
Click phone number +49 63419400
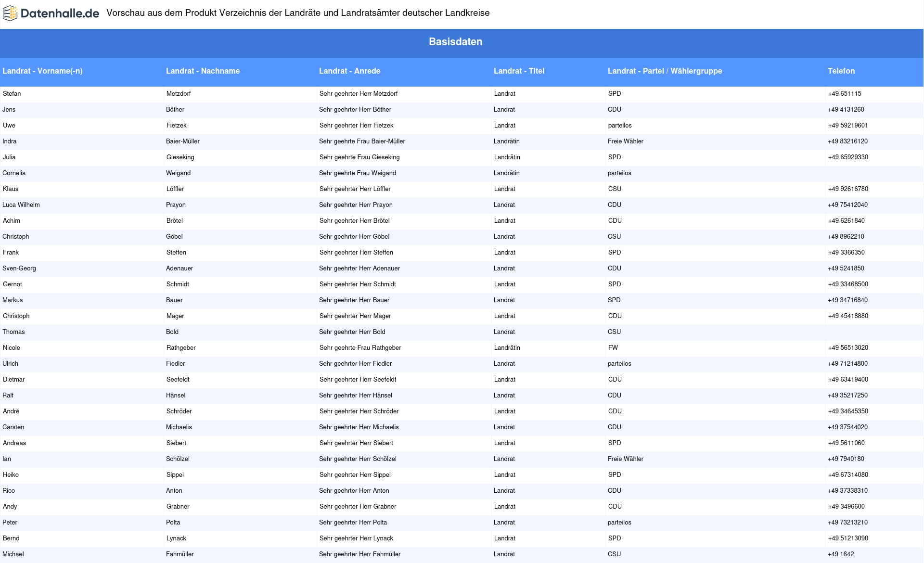(x=848, y=380)
